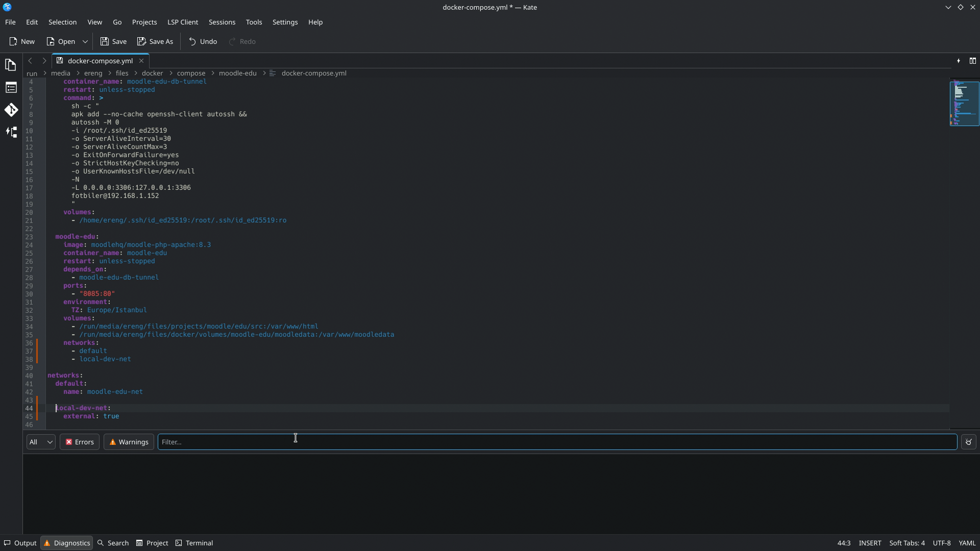Open the Git sidebar panel icon
The height and width of the screenshot is (551, 980).
pyautogui.click(x=11, y=110)
